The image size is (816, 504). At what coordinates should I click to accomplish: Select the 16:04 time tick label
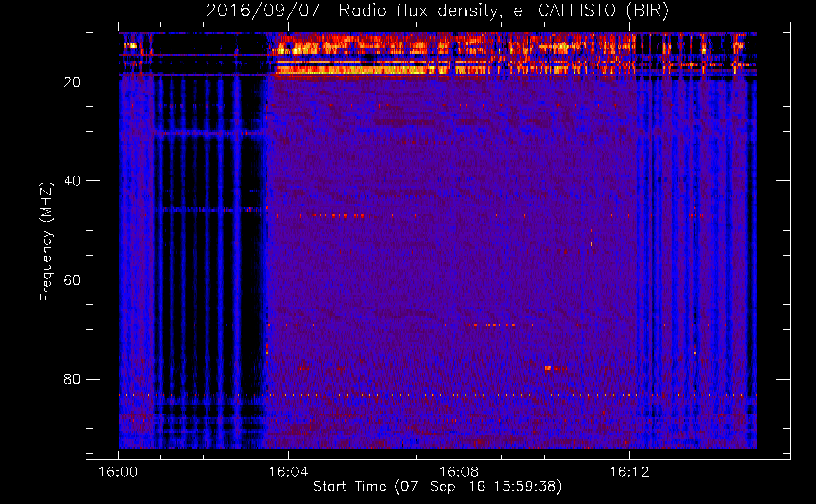[x=288, y=472]
